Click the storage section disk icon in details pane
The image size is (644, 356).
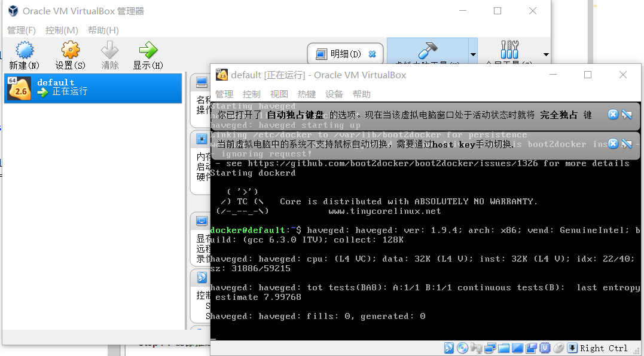pyautogui.click(x=202, y=277)
